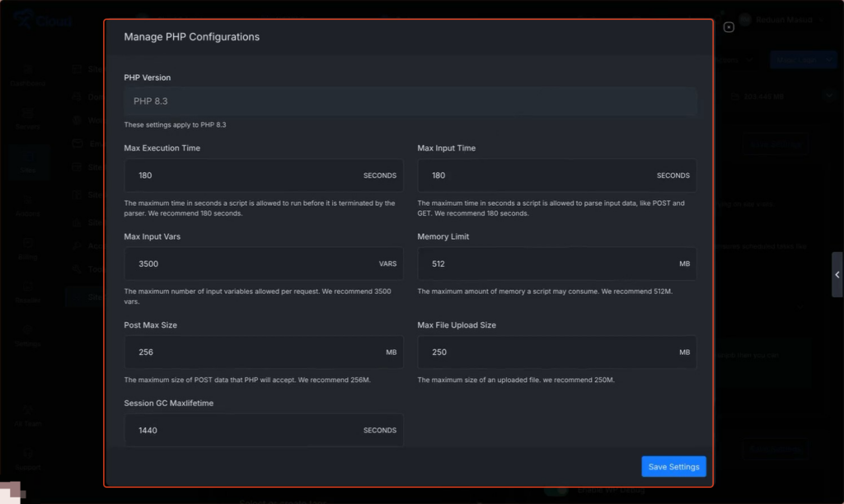
Task: Click the square icon beside the user avatar
Action: 729,27
